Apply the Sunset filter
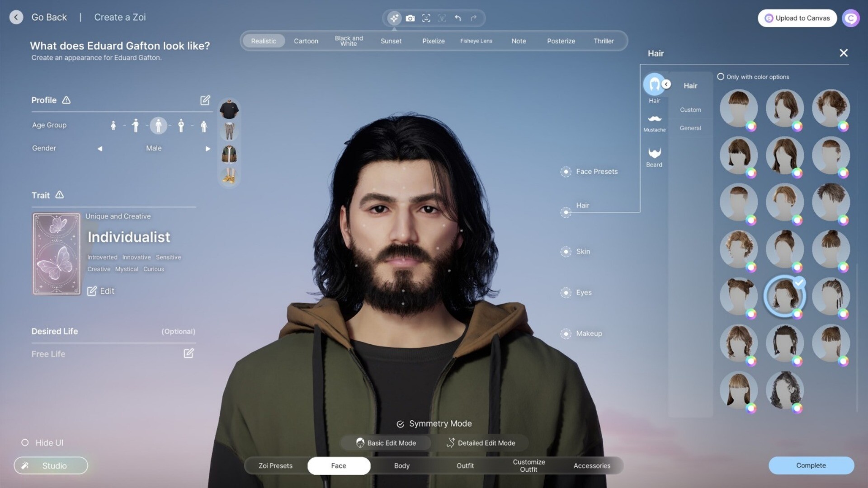The height and width of the screenshot is (488, 868). [x=391, y=41]
